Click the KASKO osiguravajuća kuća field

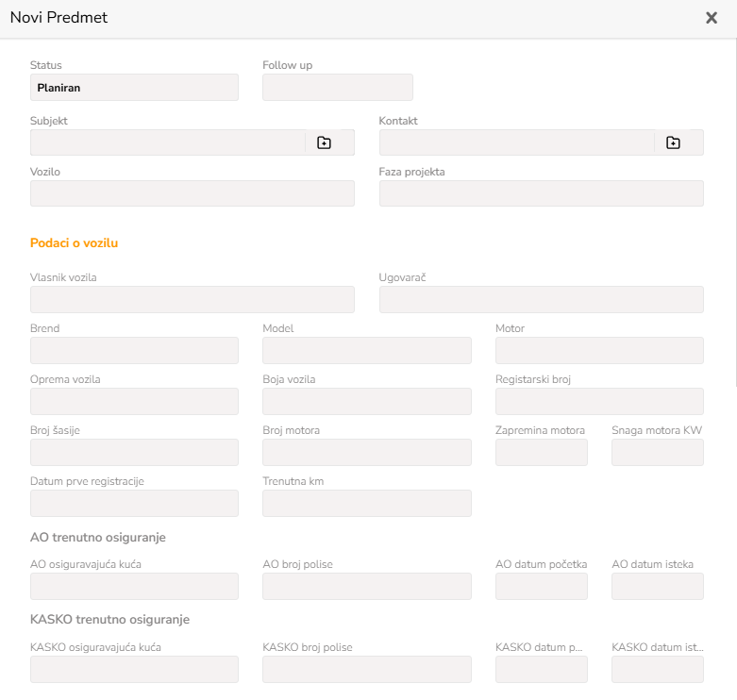tap(134, 670)
